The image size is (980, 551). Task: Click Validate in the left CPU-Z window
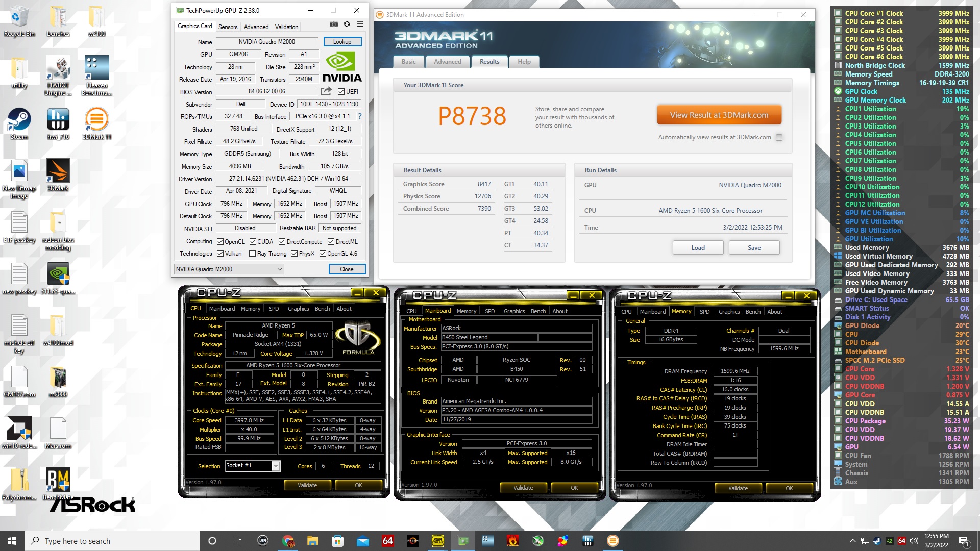(307, 485)
